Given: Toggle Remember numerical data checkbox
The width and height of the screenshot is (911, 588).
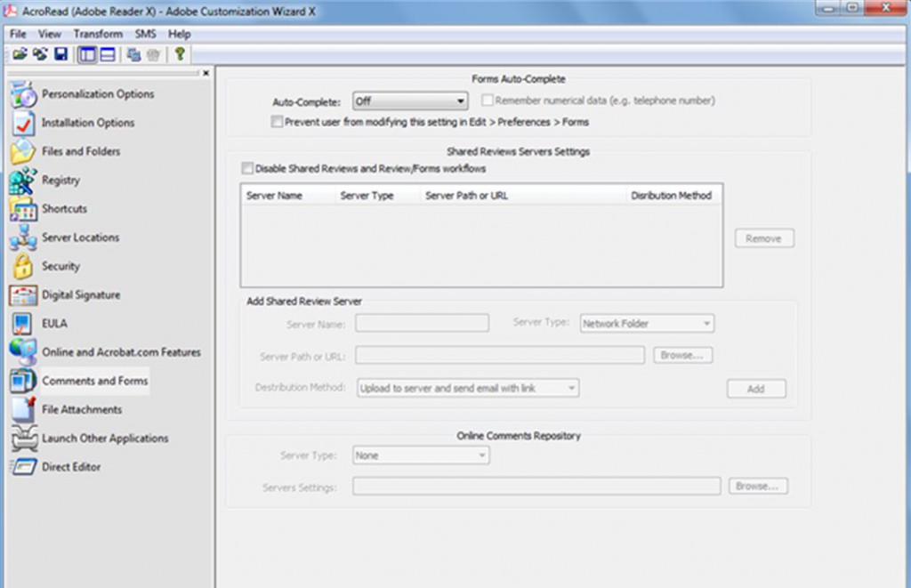Looking at the screenshot, I should [x=488, y=101].
